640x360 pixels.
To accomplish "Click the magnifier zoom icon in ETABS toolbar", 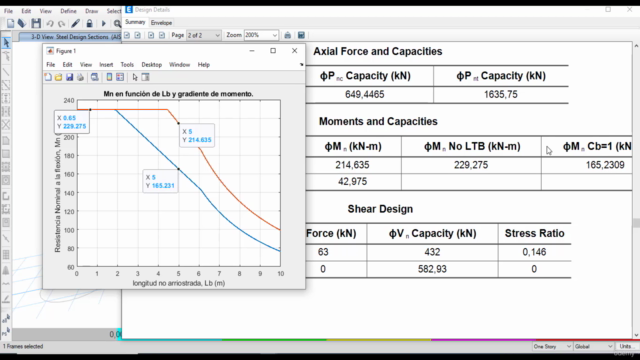I will click(x=117, y=24).
